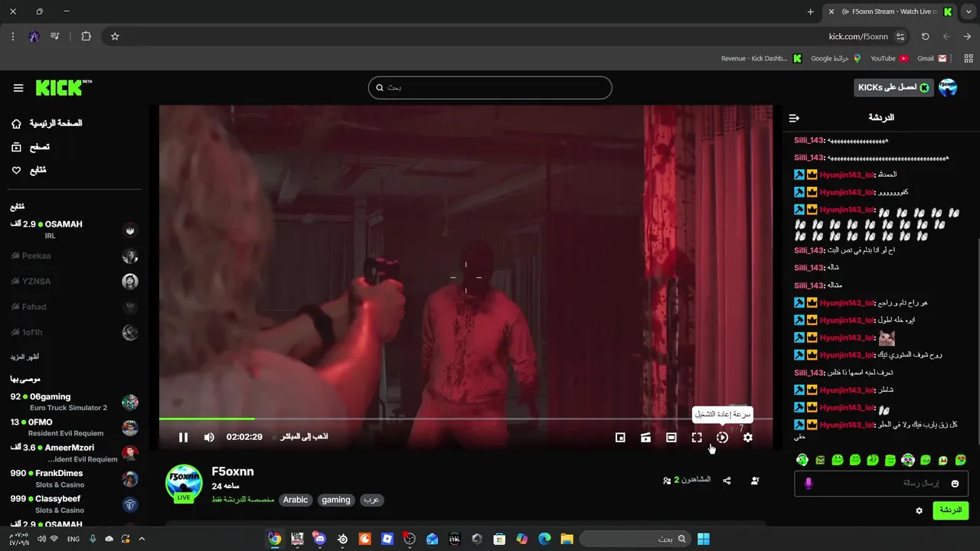Open the F5oxnn channel avatar
This screenshot has height=551, width=980.
[x=183, y=482]
